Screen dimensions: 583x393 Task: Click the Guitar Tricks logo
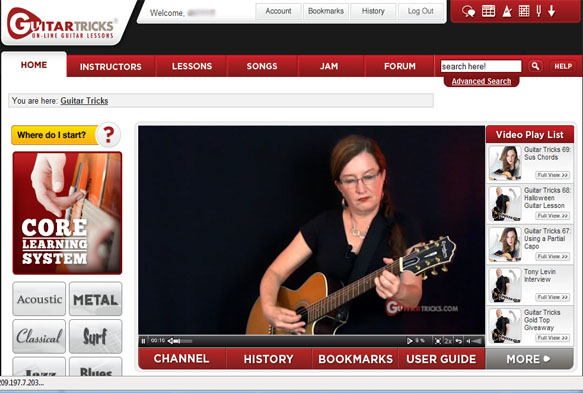[61, 25]
